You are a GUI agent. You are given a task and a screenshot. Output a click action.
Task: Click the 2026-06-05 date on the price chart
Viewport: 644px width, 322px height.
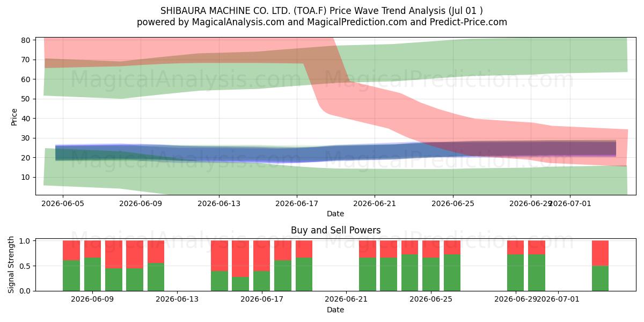pos(63,203)
